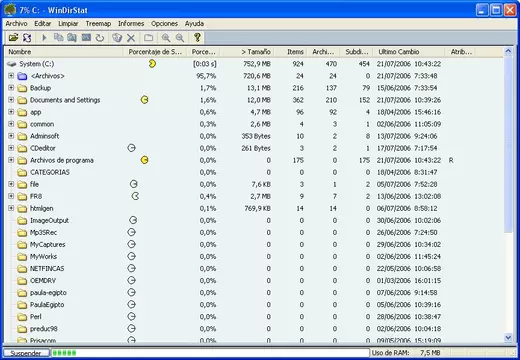Click the blue <Archivos> folder icon
This screenshot has width=520, height=360.
(22, 76)
